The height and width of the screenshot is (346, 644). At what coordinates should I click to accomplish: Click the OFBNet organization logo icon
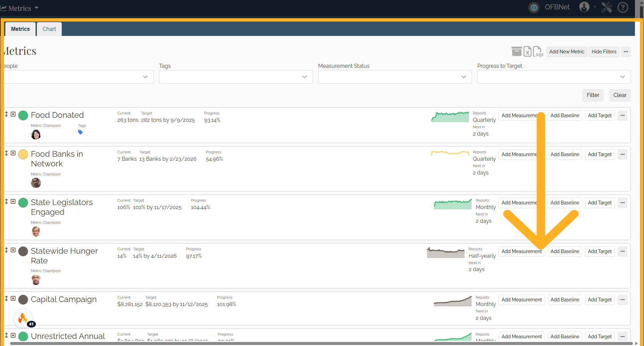click(x=534, y=7)
